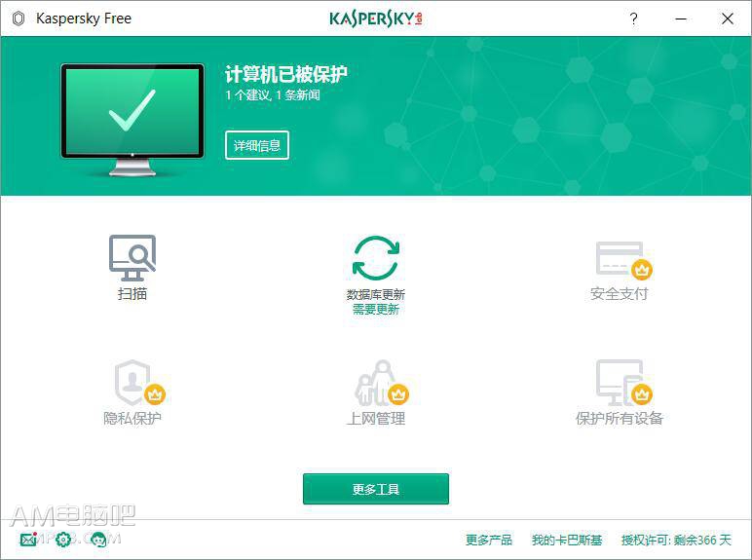
Task: Click the 隐私保护 label
Action: (x=132, y=418)
